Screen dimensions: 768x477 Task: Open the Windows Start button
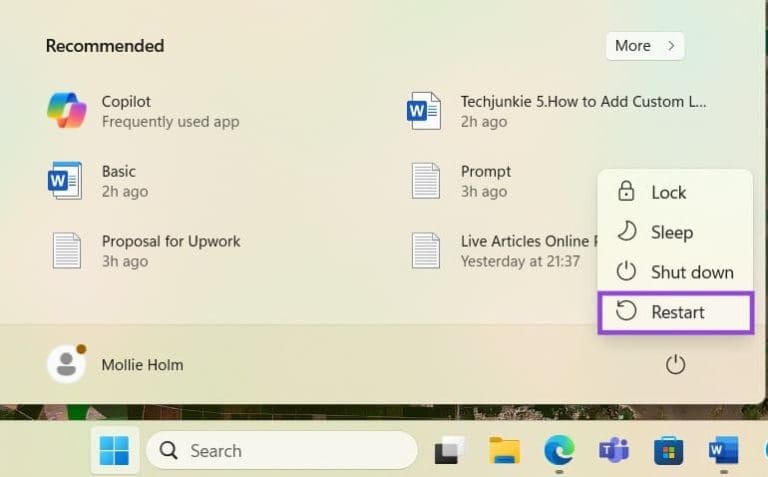114,451
